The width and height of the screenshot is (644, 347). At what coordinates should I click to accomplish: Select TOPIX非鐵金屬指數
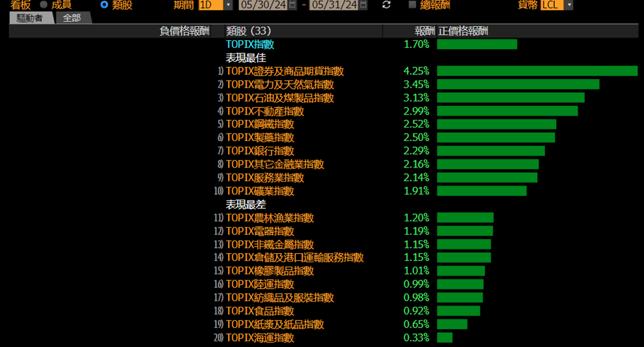(270, 244)
